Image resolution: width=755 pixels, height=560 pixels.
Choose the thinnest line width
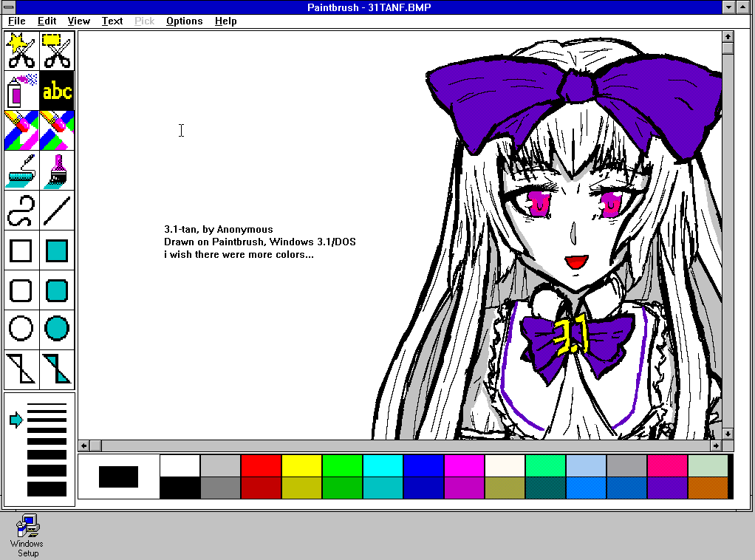click(x=47, y=404)
